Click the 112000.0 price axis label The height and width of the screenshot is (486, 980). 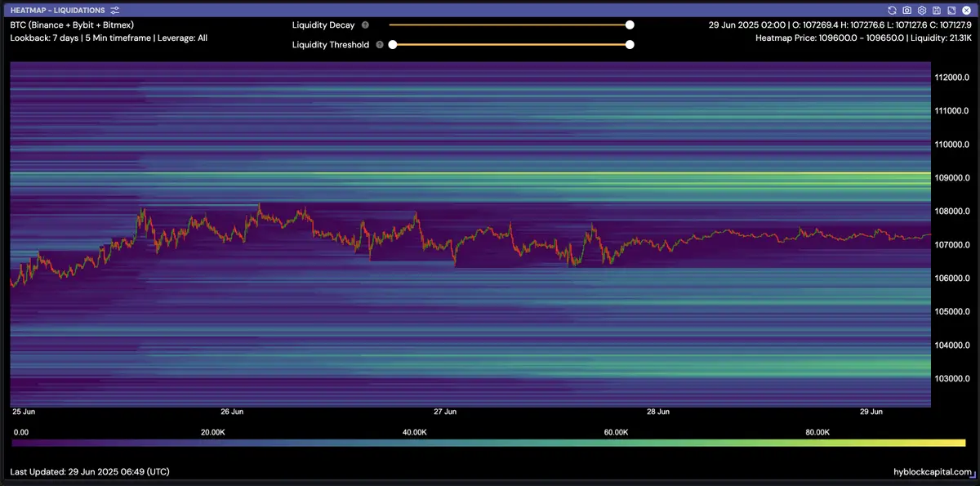(x=953, y=78)
